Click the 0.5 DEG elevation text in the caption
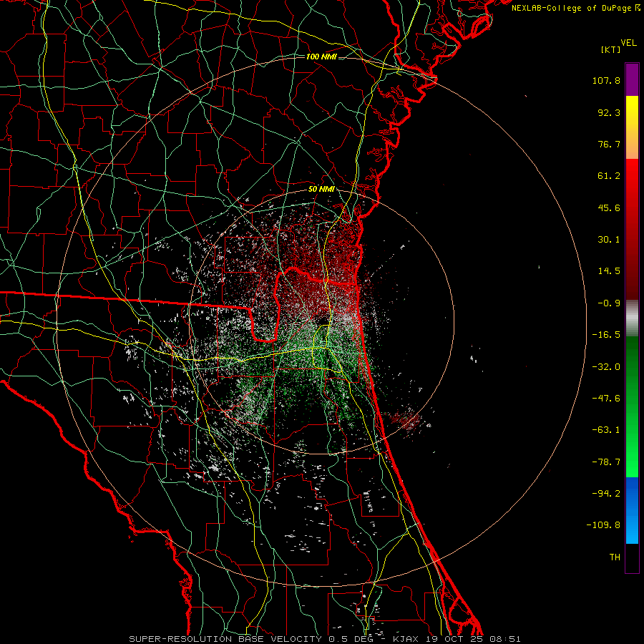 coord(351,639)
